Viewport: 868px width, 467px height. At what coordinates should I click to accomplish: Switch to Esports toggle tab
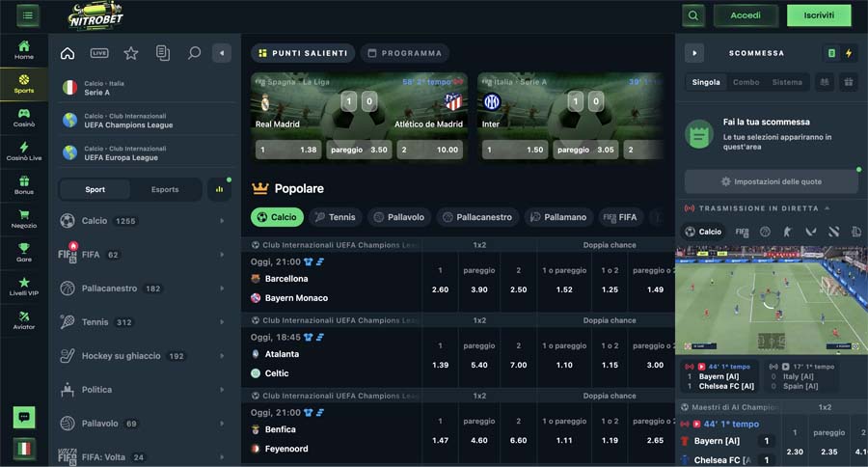(165, 189)
